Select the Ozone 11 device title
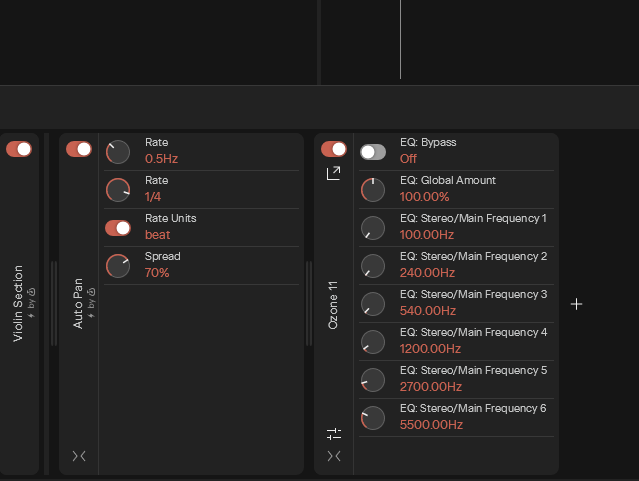The width and height of the screenshot is (639, 481). 333,305
